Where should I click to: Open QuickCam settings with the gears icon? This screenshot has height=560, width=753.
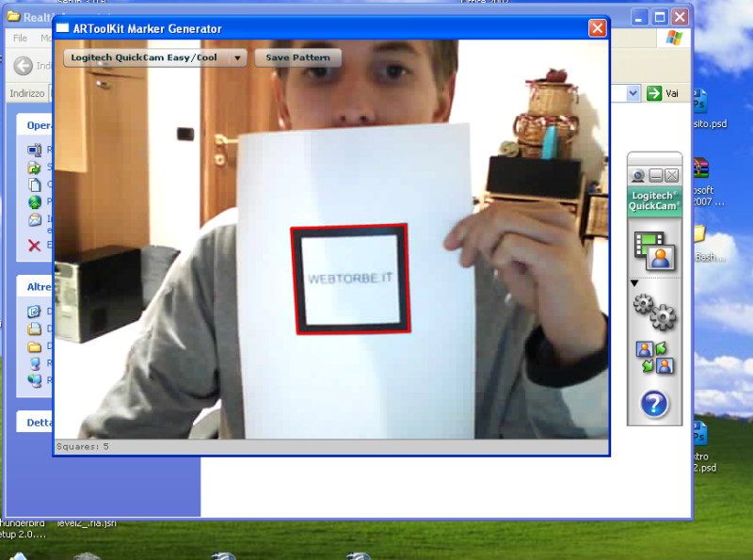pos(654,312)
